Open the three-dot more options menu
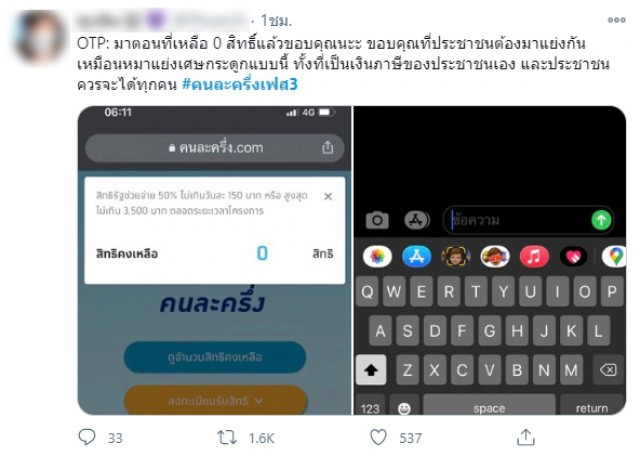Screen dimensions: 640x456 616,20
